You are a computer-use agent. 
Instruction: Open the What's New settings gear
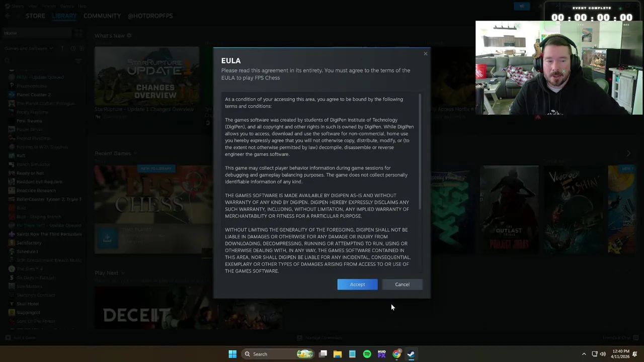129,36
